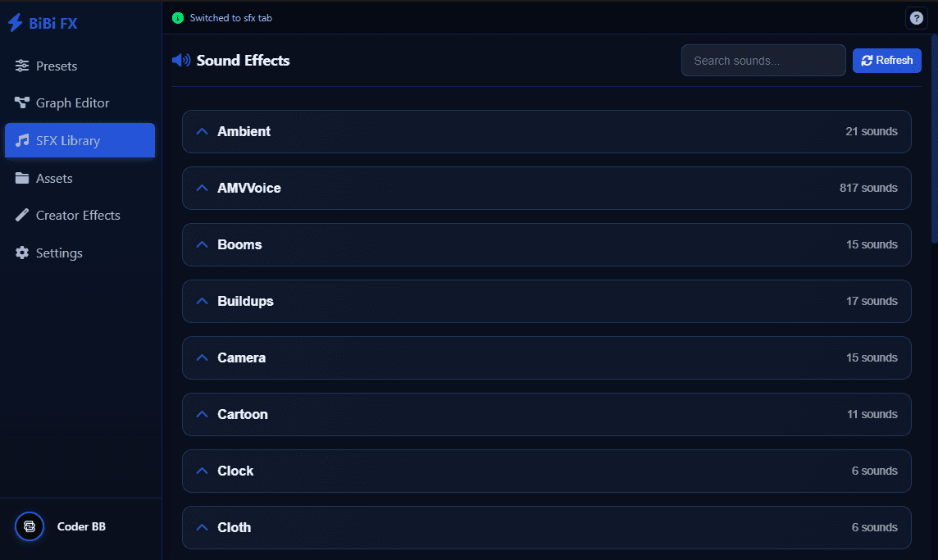Open Creator Effects
Viewport: 938px width, 560px height.
pos(78,215)
